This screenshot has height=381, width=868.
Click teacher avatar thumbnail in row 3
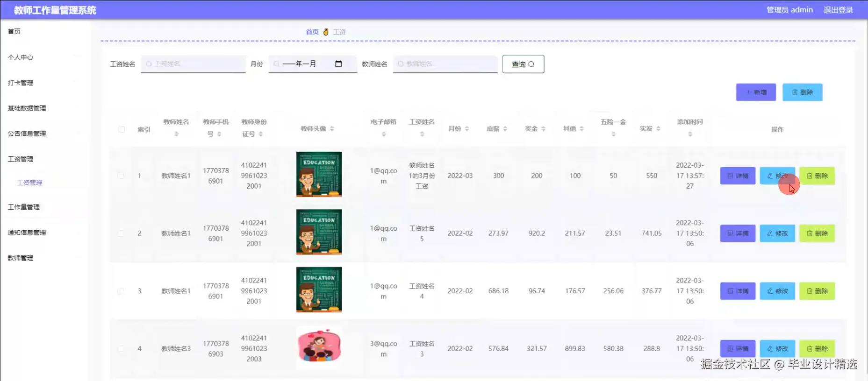[319, 289]
